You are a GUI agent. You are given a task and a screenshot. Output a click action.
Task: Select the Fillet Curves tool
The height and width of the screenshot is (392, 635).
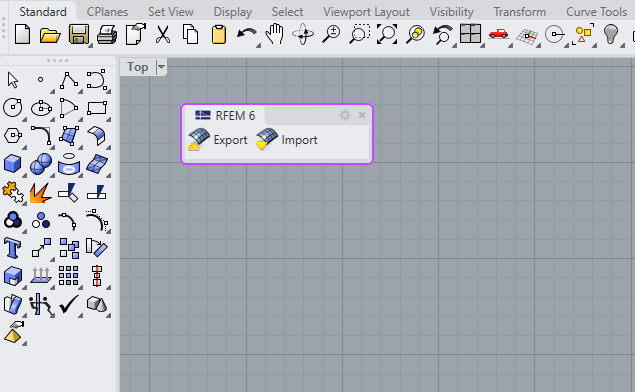41,136
